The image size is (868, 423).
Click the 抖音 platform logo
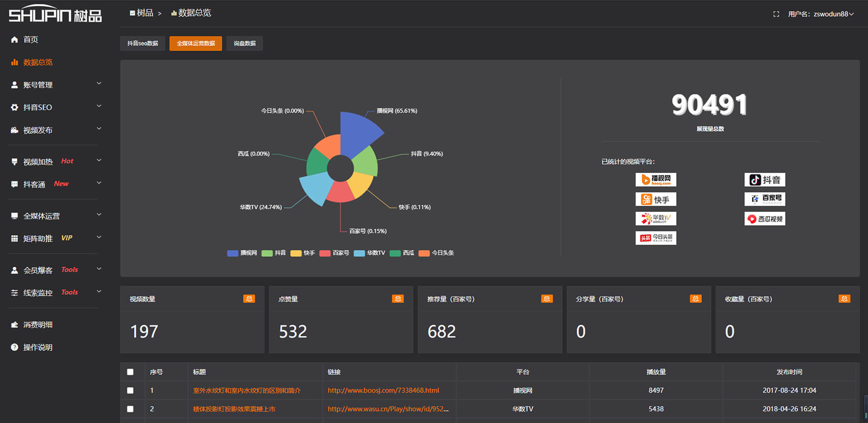click(x=764, y=180)
